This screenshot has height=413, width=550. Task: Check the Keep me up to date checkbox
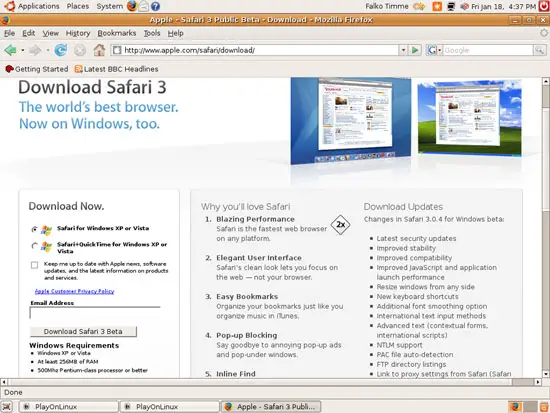pos(34,265)
